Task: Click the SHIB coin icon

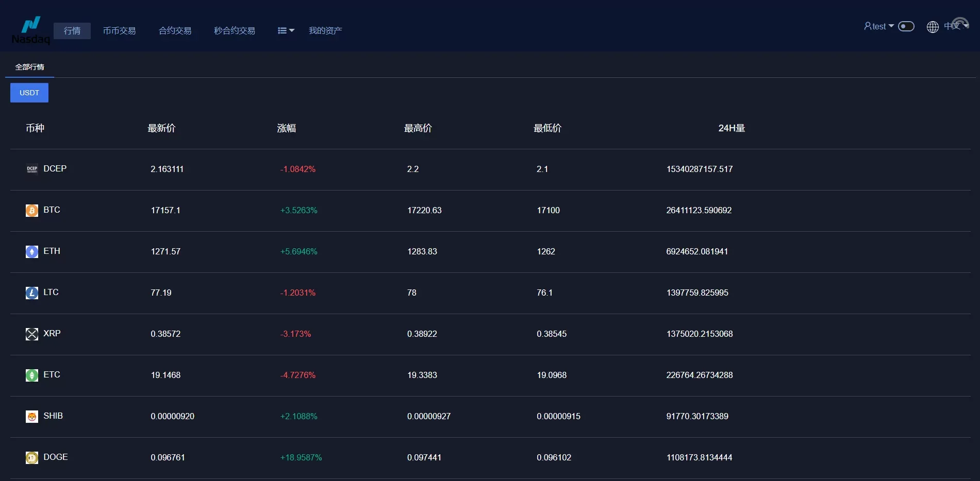Action: [32, 416]
